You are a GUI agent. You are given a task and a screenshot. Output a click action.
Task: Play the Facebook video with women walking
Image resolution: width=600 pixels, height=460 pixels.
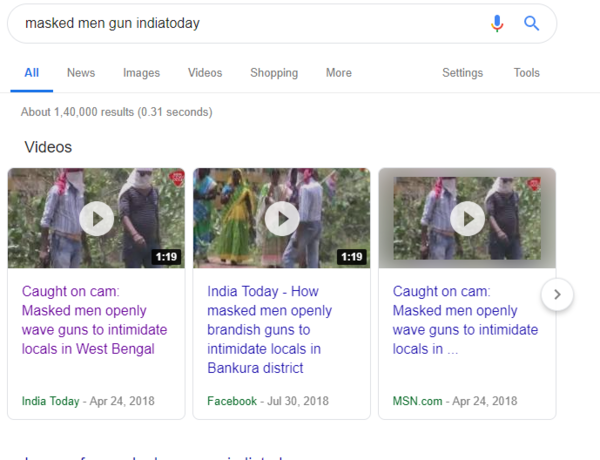281,218
